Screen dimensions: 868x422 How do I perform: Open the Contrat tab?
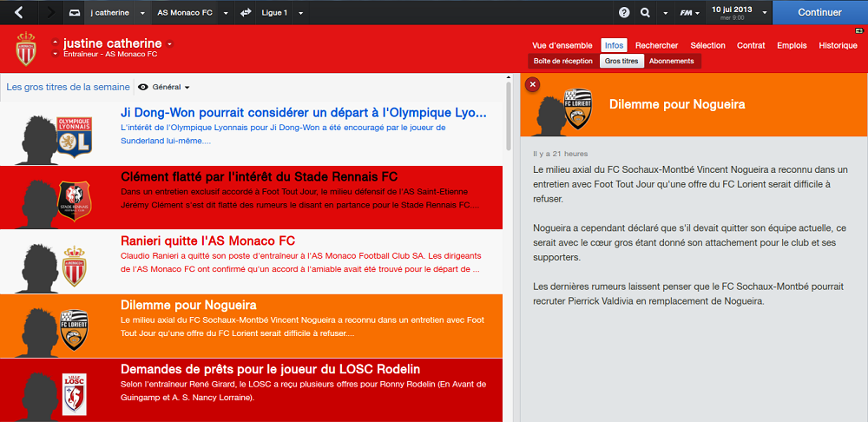(x=751, y=45)
